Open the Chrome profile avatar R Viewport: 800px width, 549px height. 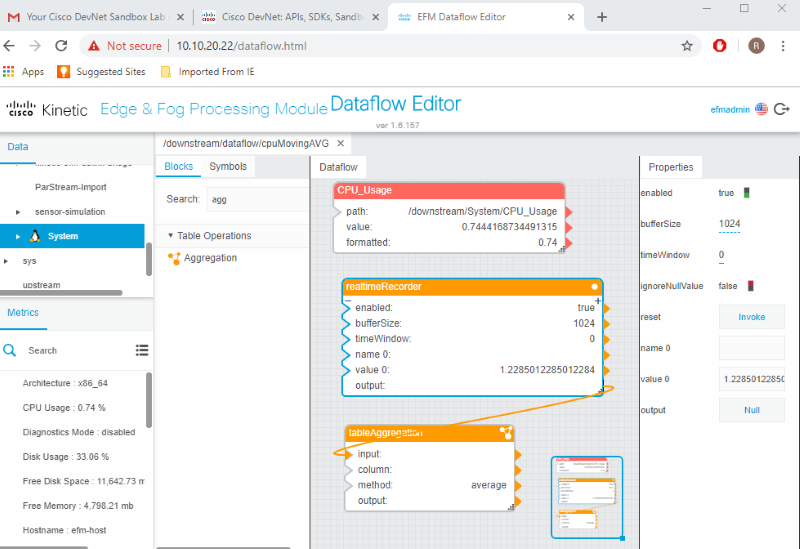pos(756,46)
